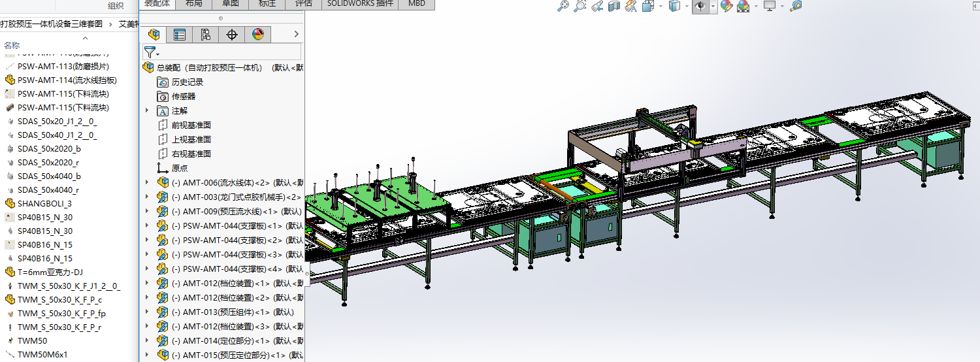
Task: Select the 原点 origin item
Action: click(x=179, y=168)
